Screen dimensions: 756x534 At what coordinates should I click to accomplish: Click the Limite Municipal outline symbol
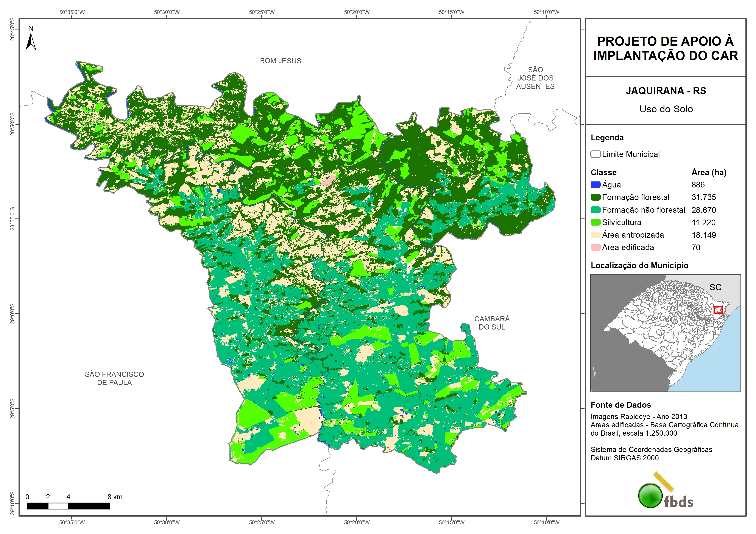coord(595,154)
